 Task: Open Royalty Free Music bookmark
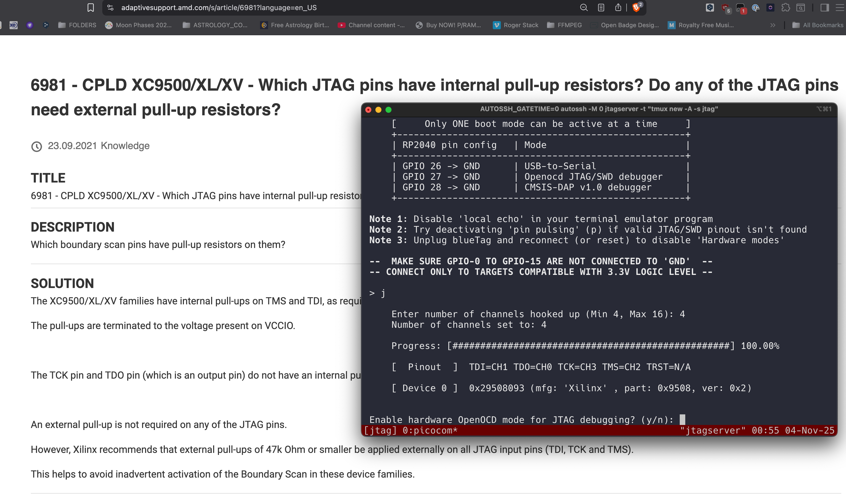tap(701, 25)
